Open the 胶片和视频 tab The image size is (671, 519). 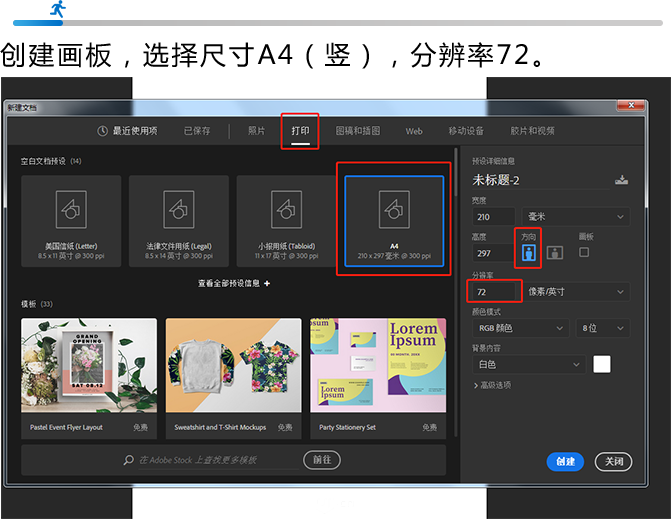[x=532, y=131]
